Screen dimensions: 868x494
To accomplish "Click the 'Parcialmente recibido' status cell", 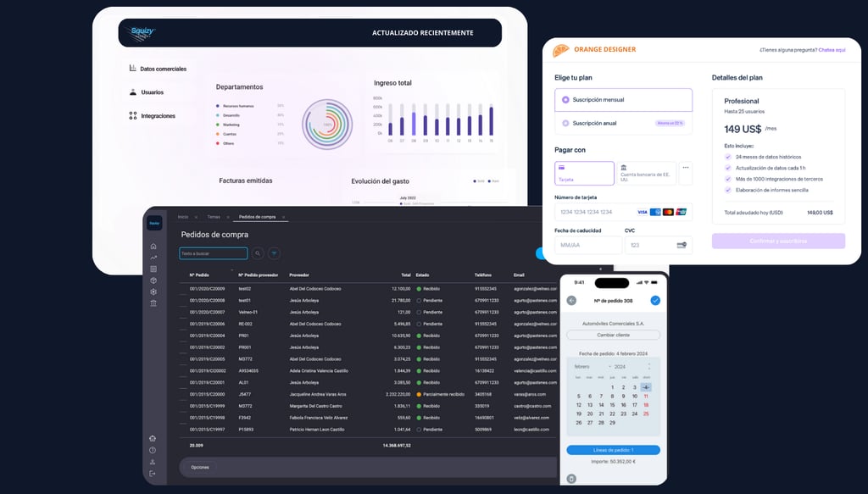I will pos(440,394).
